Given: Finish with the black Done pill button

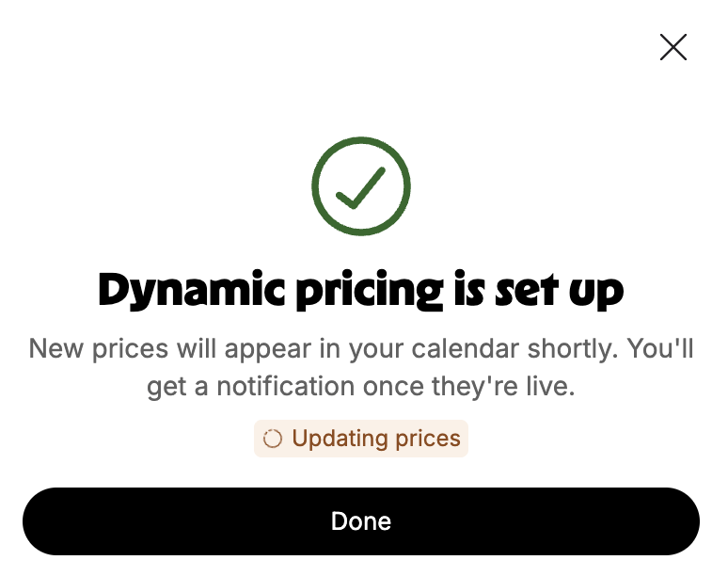Looking at the screenshot, I should [x=361, y=521].
